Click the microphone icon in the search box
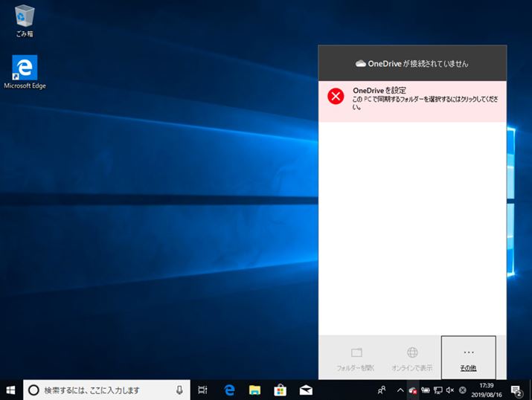532x400 pixels. pos(179,390)
